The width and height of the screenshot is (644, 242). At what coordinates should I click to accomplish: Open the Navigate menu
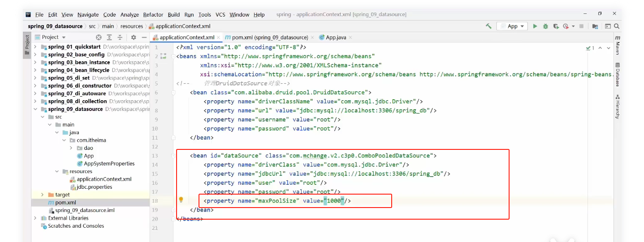(x=88, y=15)
